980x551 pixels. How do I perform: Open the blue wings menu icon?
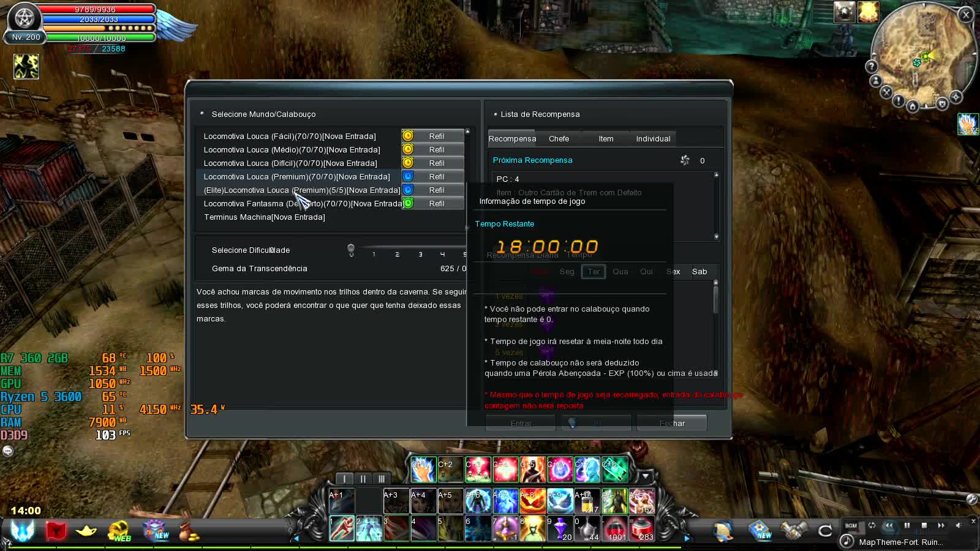pos(22,530)
